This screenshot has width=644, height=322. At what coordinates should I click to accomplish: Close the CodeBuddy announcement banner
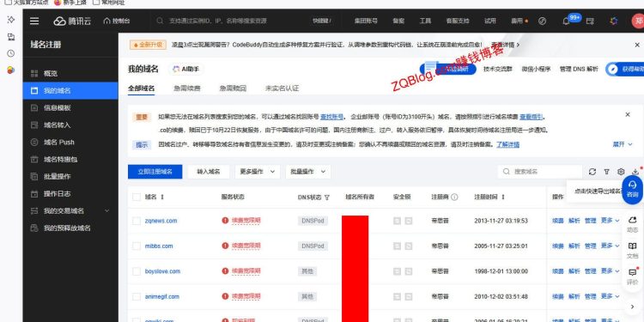point(637,45)
